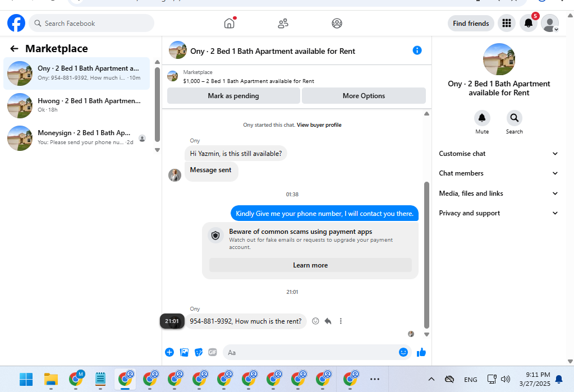Viewport: 574px width, 392px height.
Task: Open the $1,000 Marketplace listing link
Action: [249, 81]
